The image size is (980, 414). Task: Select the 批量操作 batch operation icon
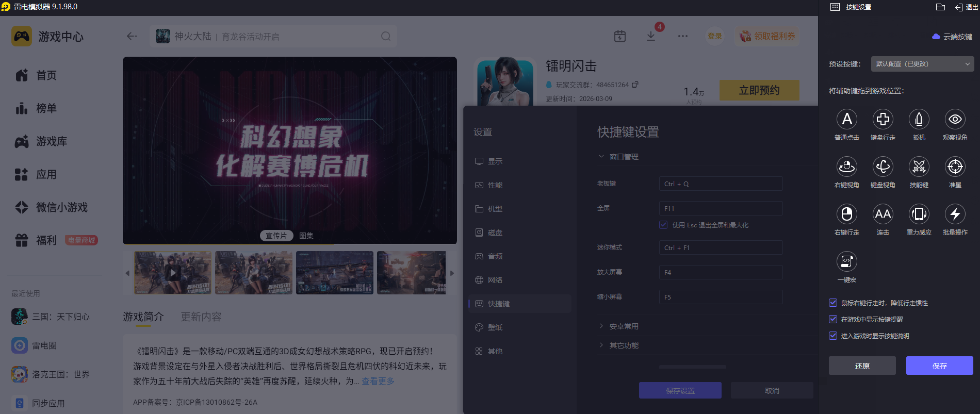pos(955,214)
